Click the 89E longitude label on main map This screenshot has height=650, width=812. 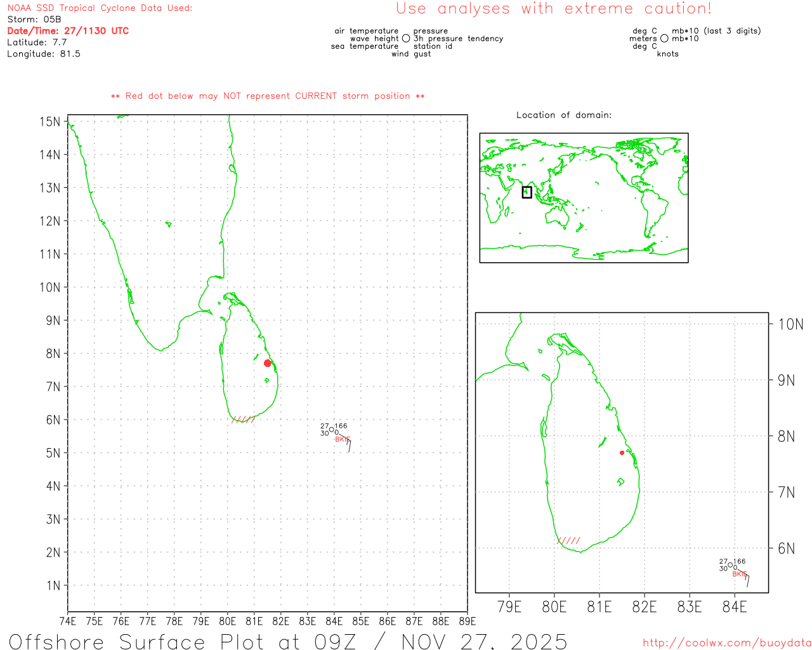pos(467,621)
